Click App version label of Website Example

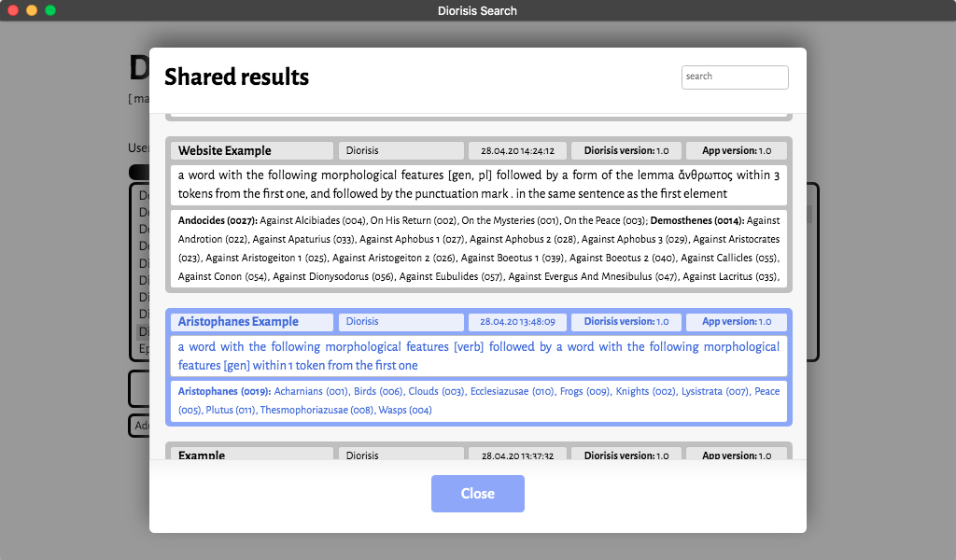click(x=737, y=150)
